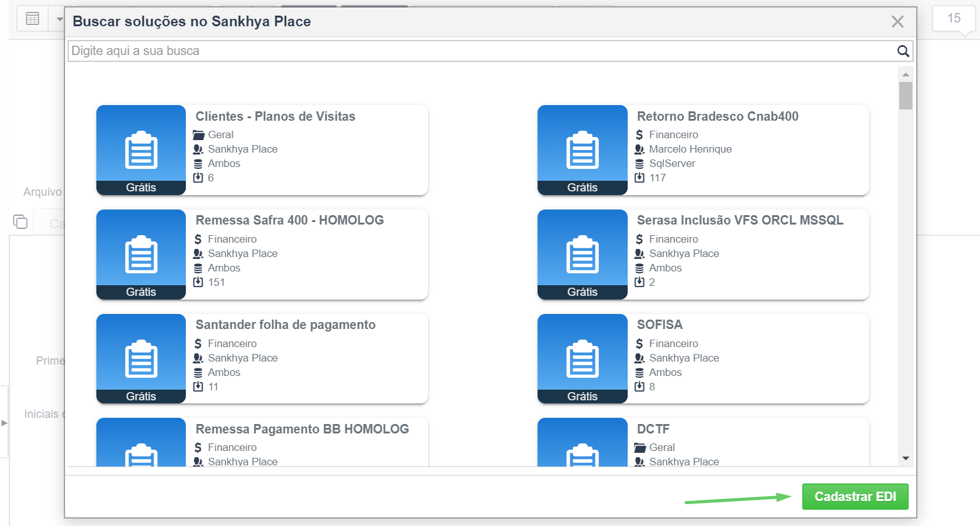
Task: Click the database icon beside SqlServer
Action: [x=640, y=164]
